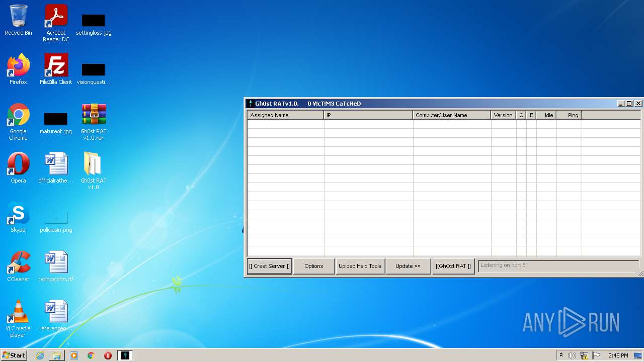This screenshot has width=644, height=362.
Task: Close the Gh0st RAT window
Action: (638, 104)
